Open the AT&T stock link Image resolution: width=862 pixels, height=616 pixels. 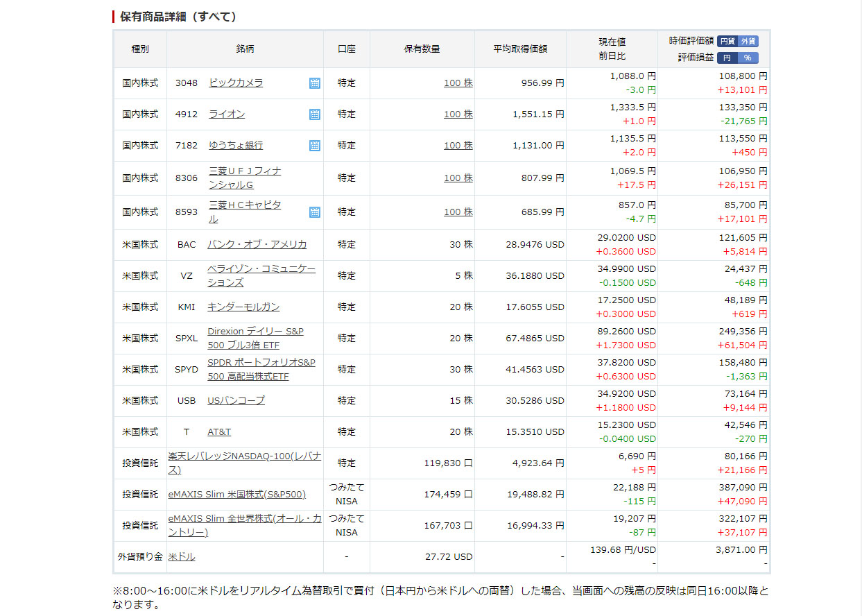(x=219, y=431)
